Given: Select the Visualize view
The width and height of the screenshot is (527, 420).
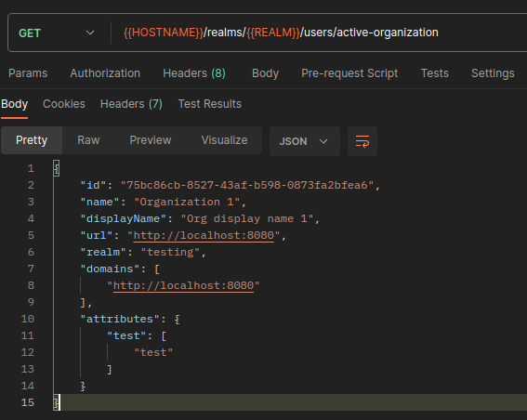Looking at the screenshot, I should [224, 140].
